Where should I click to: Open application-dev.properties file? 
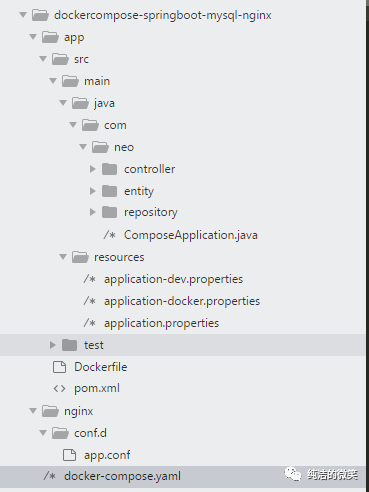pyautogui.click(x=173, y=279)
